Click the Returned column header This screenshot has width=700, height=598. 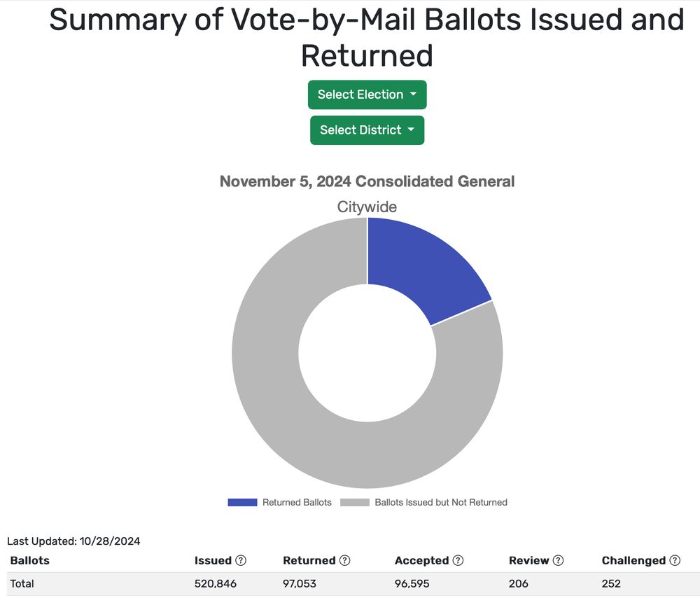[x=309, y=560]
